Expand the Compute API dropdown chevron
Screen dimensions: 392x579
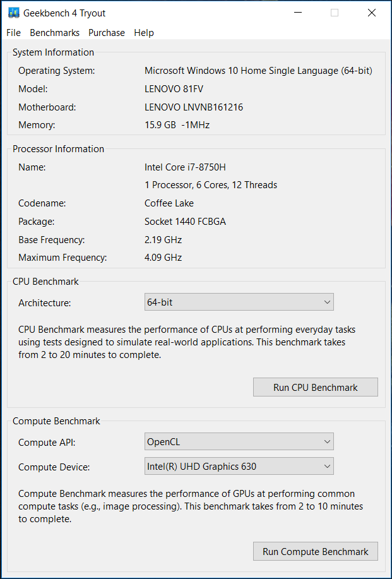(327, 441)
